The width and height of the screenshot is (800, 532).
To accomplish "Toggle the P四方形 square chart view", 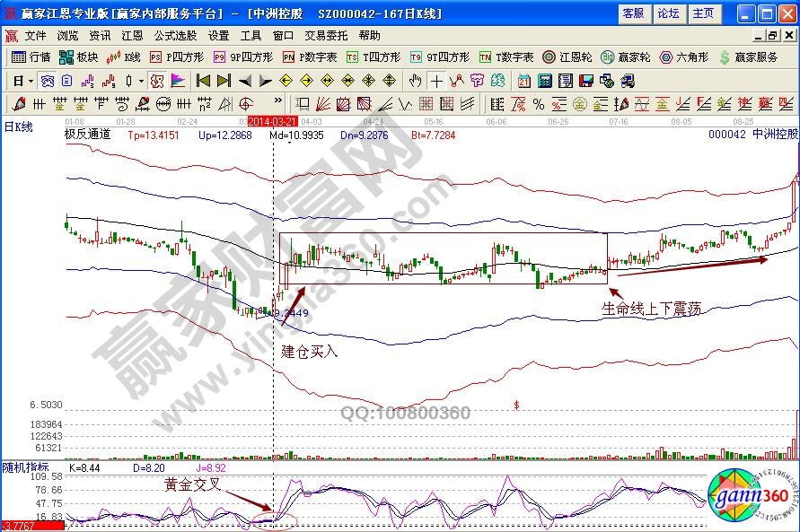I will [x=177, y=57].
